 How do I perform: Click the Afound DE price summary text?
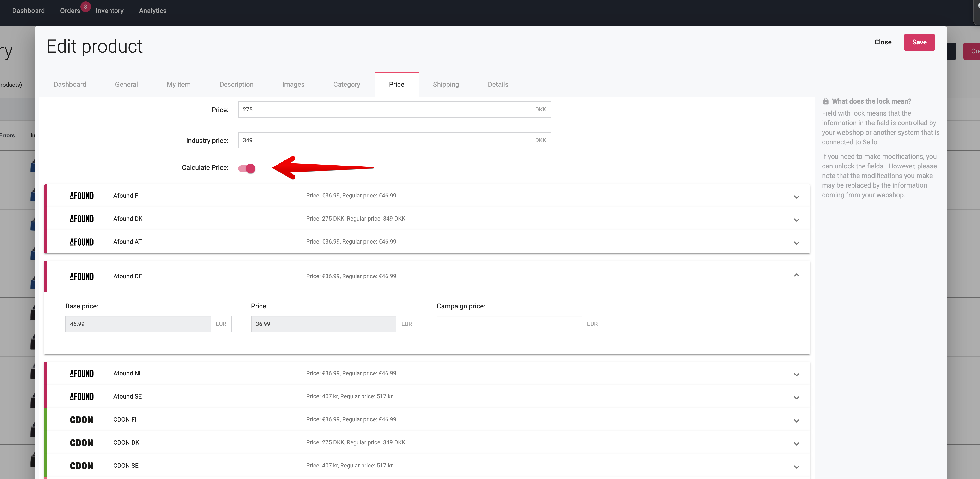coord(351,276)
